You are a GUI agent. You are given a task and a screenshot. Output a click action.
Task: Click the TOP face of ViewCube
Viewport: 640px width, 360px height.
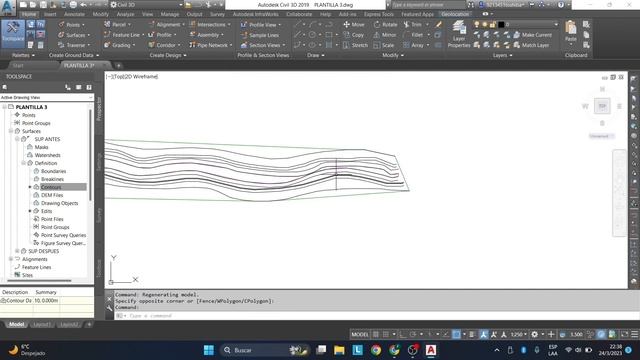click(x=602, y=106)
